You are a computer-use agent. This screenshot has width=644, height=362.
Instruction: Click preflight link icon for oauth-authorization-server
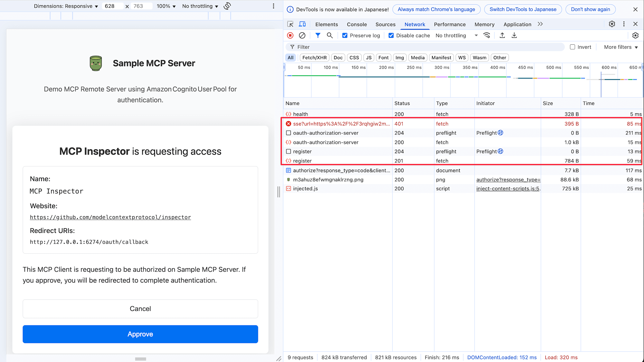pos(500,133)
